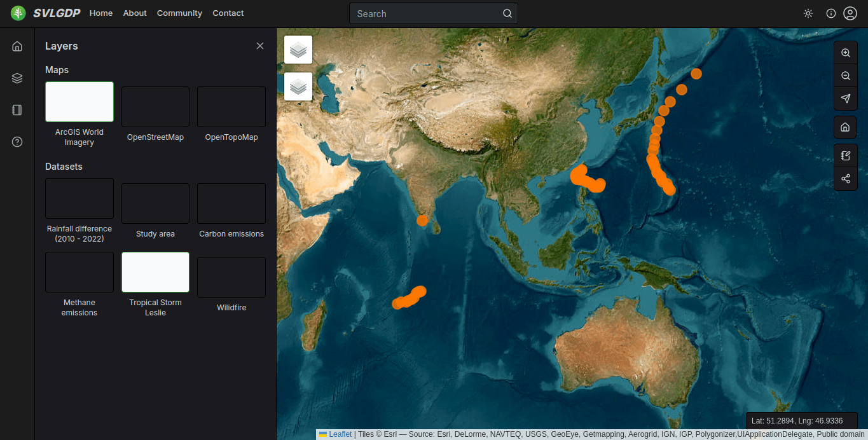Image resolution: width=868 pixels, height=440 pixels.
Task: Click the zoom in map button
Action: point(845,53)
